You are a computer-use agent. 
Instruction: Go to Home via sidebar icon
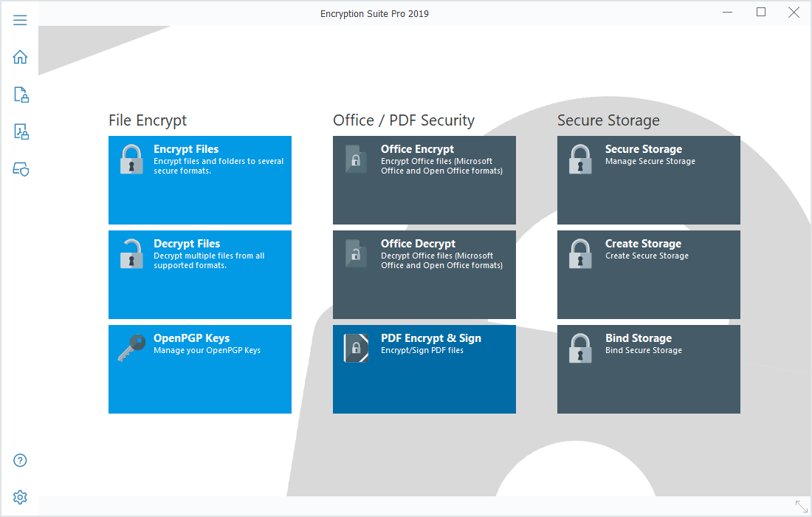click(x=20, y=57)
